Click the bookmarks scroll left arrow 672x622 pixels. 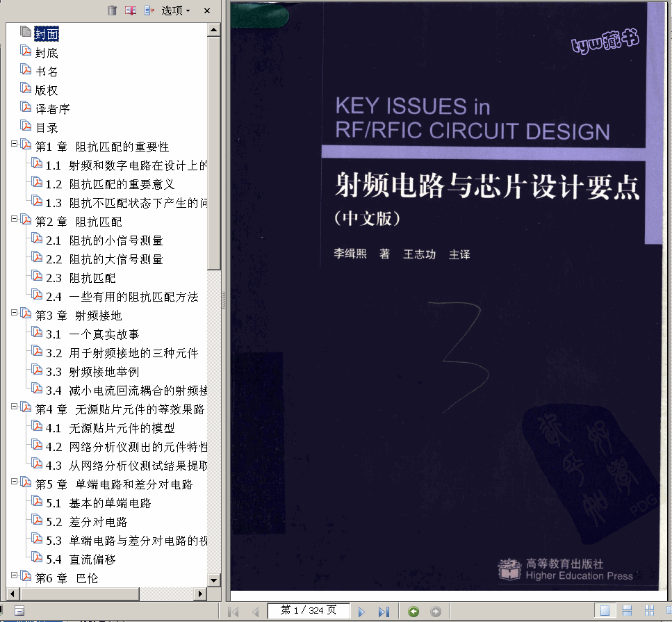coord(13,594)
